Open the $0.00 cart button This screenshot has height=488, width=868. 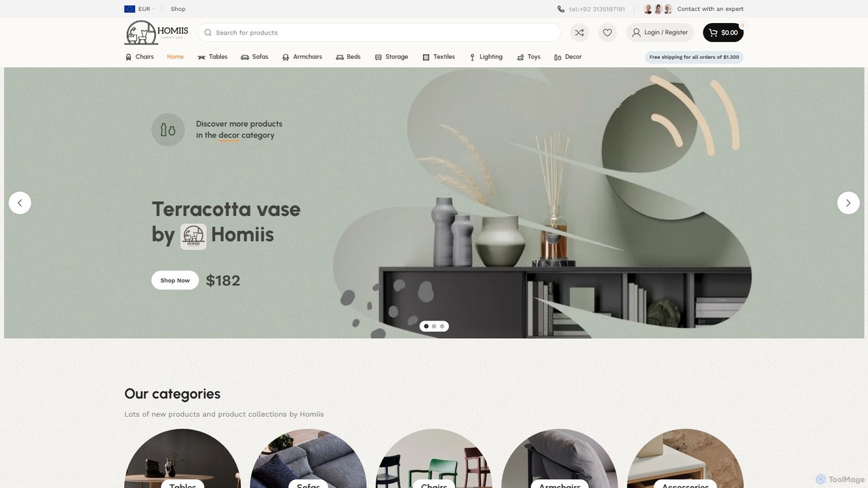pos(723,33)
